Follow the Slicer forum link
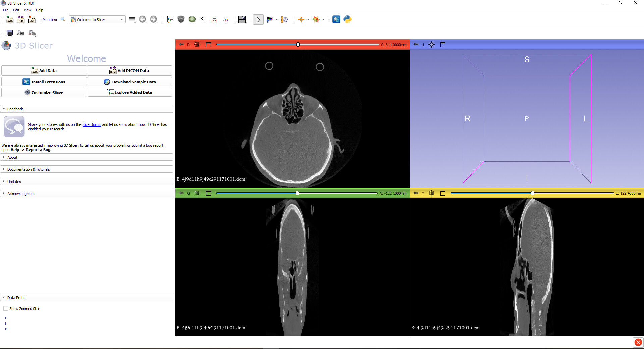This screenshot has height=349, width=644. [92, 124]
